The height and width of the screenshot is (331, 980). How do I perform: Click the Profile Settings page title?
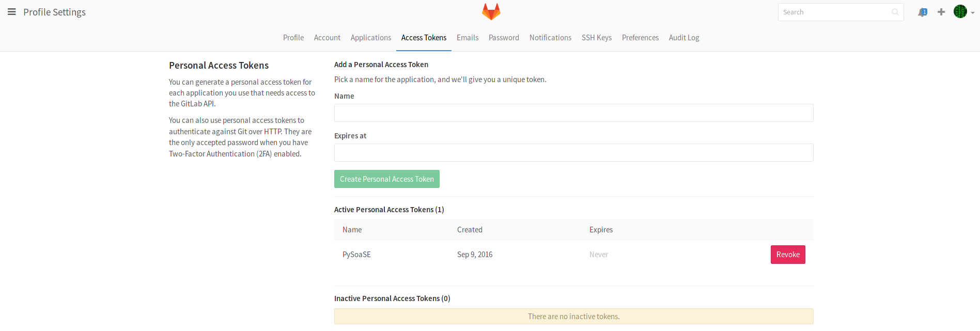(54, 12)
